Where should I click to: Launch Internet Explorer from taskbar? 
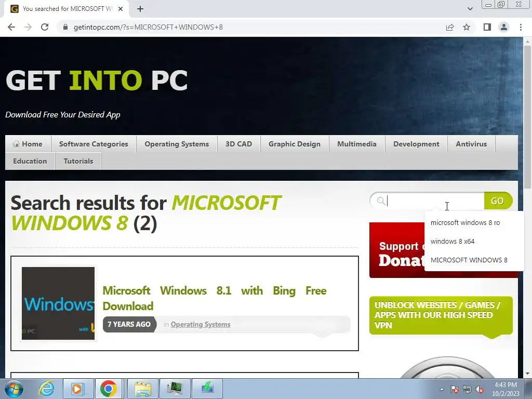click(x=46, y=389)
